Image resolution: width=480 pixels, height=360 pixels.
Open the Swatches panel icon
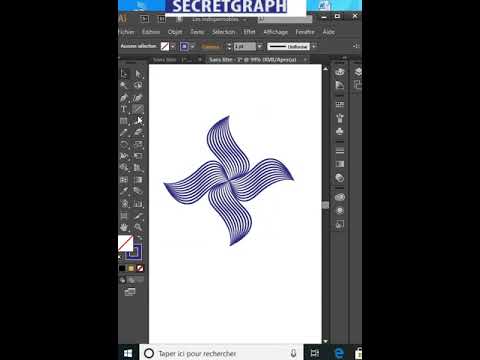[x=340, y=105]
